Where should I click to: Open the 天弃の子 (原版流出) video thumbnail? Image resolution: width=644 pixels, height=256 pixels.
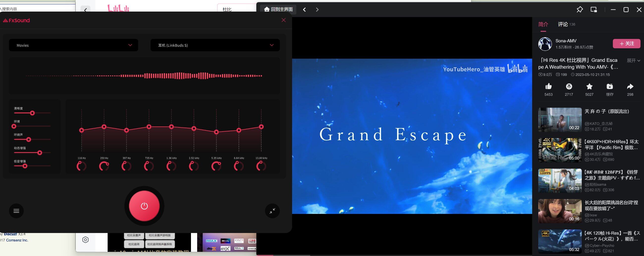(x=560, y=120)
